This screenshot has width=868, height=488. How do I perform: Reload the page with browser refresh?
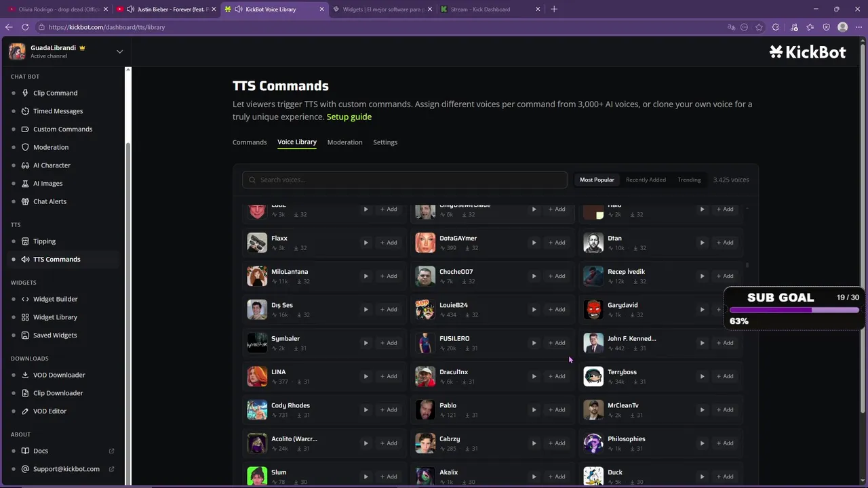pyautogui.click(x=25, y=27)
